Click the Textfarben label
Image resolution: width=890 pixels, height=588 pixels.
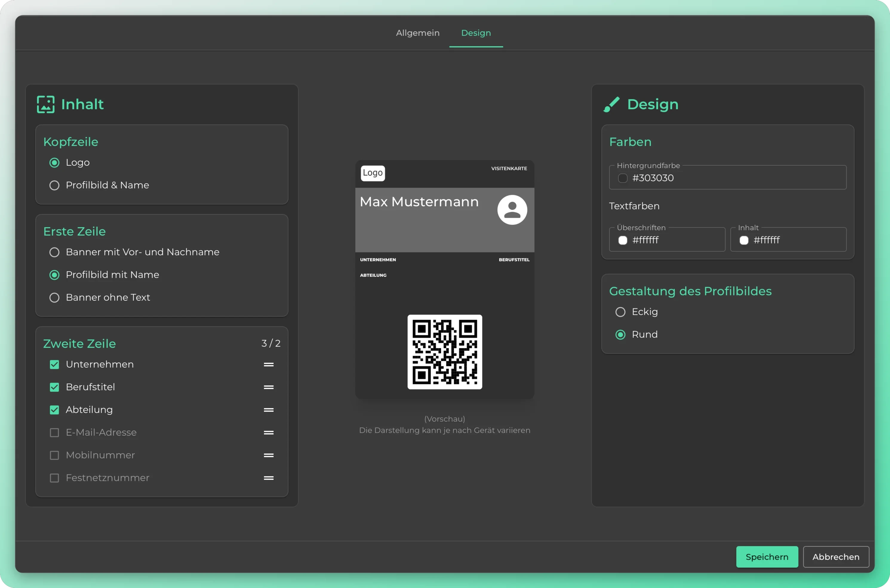tap(634, 206)
